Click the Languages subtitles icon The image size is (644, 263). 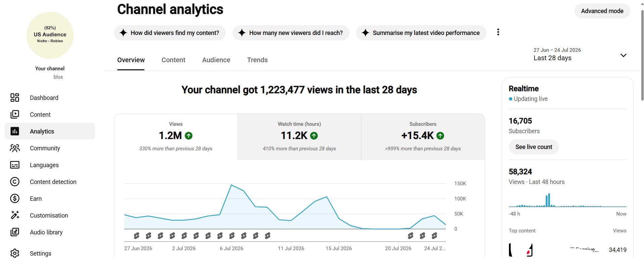tap(15, 165)
